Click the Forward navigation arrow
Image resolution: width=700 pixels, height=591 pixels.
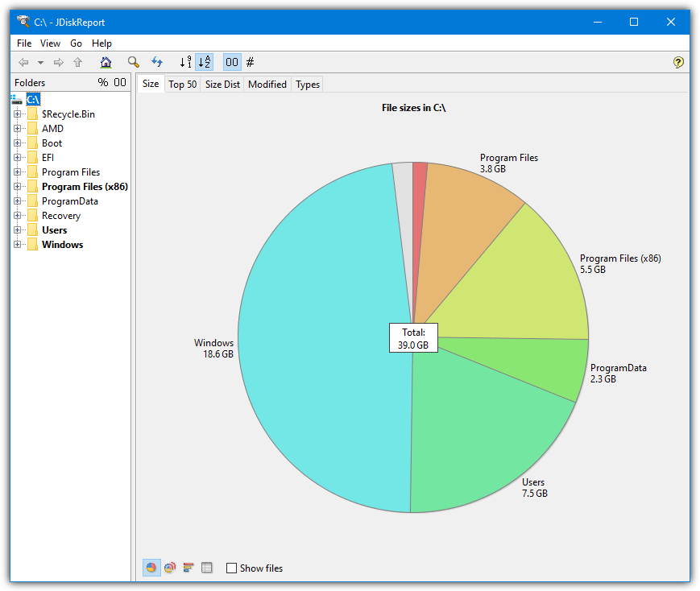[x=59, y=63]
